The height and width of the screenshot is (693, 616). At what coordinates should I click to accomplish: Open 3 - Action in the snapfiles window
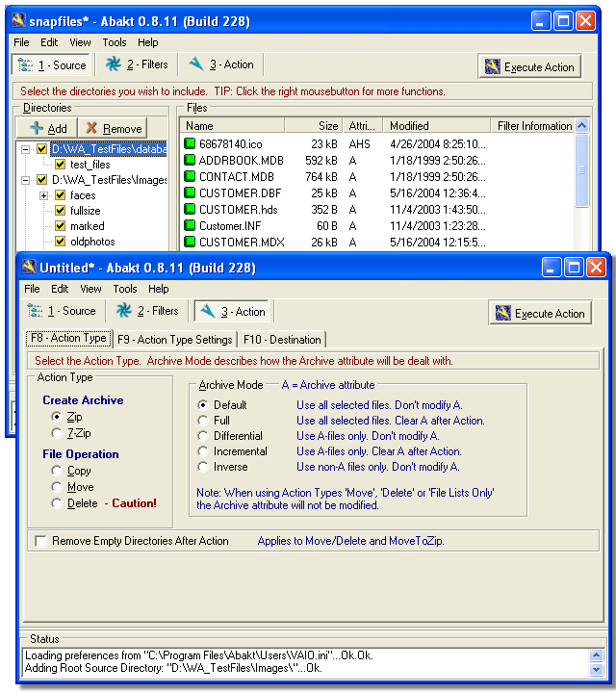221,64
